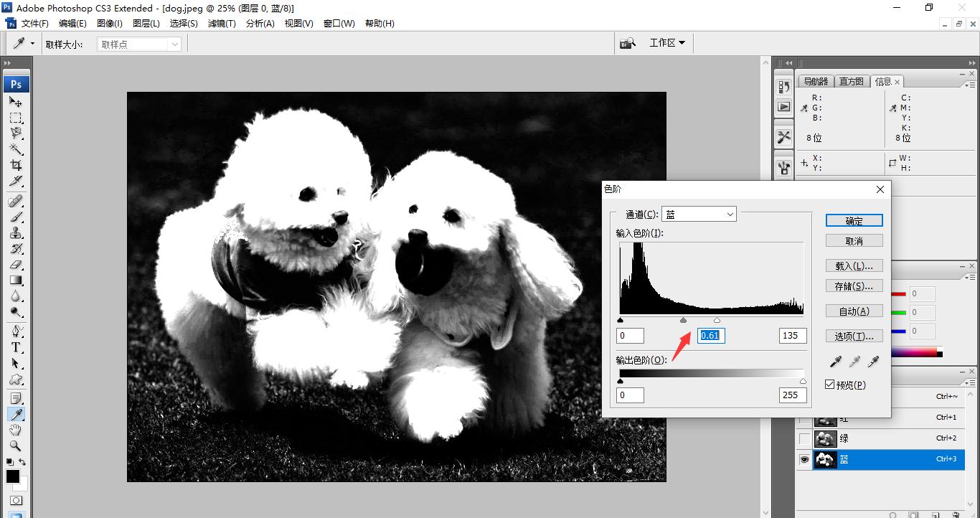This screenshot has width=980, height=518.
Task: Open the 工作区 workspace dropdown
Action: (666, 42)
